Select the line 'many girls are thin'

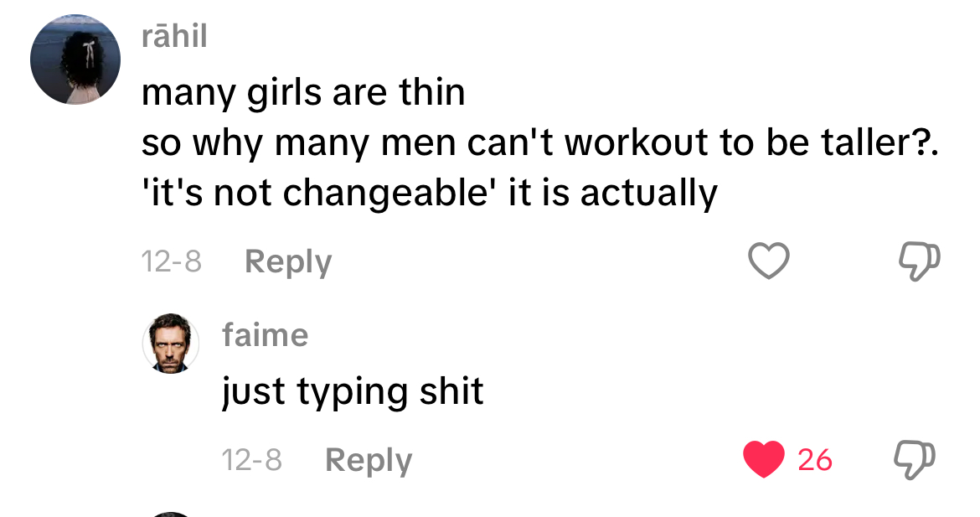303,92
